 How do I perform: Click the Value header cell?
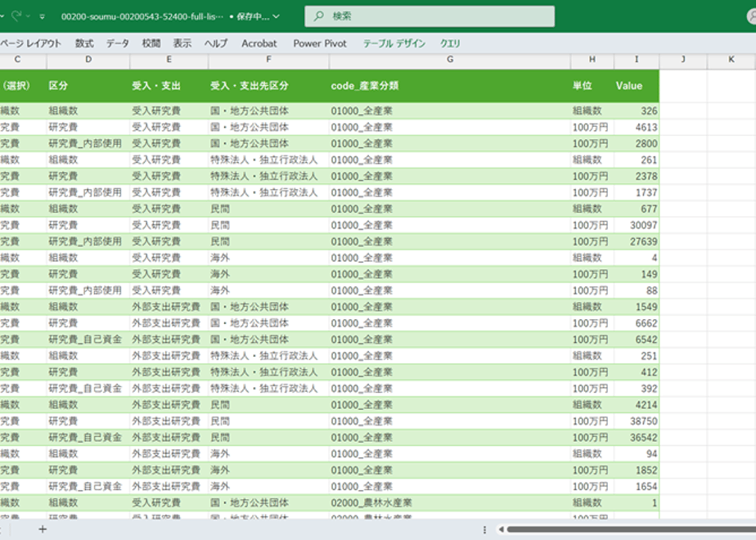coord(637,86)
